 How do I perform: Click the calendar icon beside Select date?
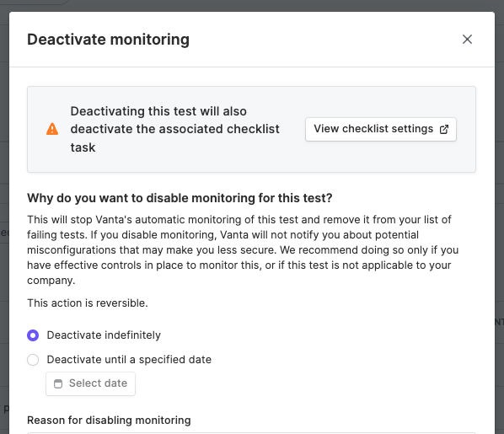click(58, 383)
